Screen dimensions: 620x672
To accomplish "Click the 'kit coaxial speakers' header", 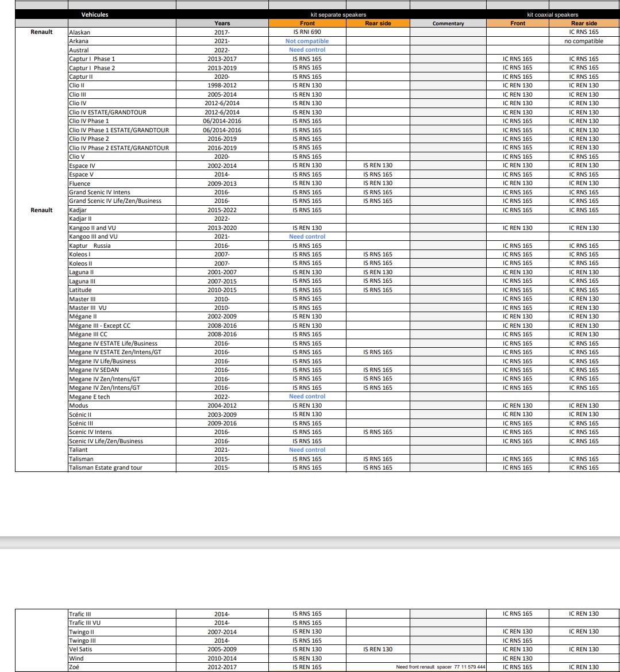I will click(552, 14).
